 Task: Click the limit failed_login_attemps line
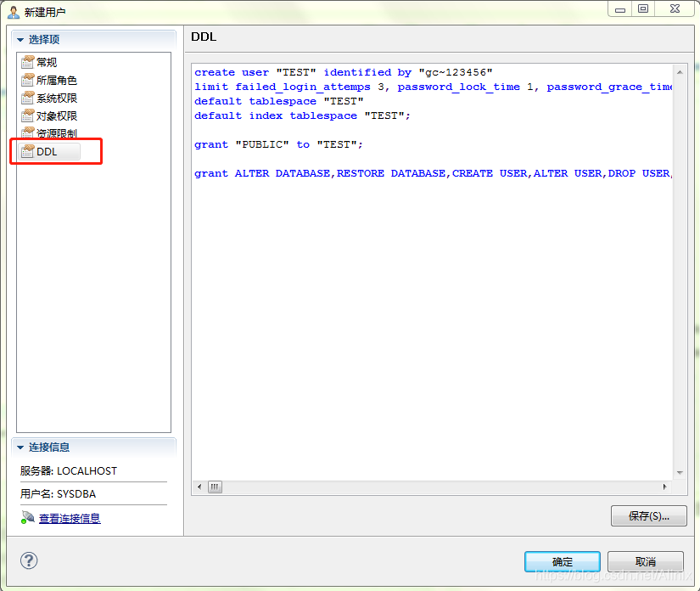tap(433, 87)
